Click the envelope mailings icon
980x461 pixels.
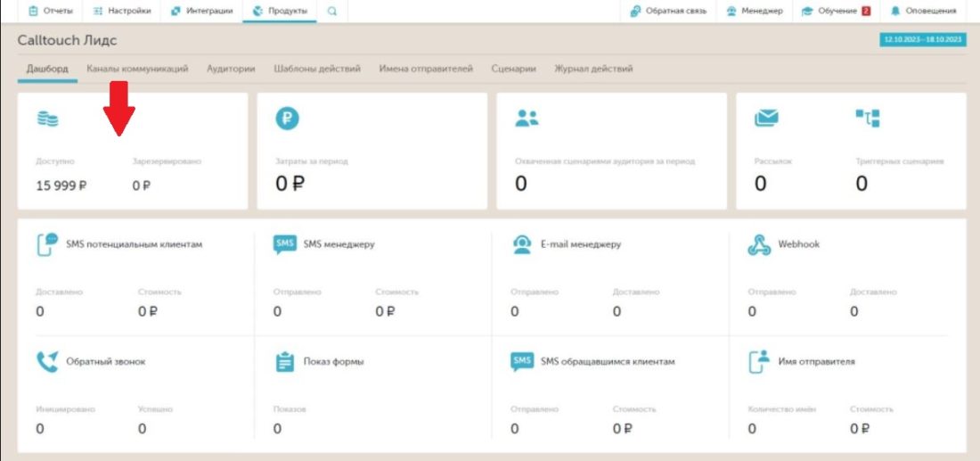(x=765, y=118)
